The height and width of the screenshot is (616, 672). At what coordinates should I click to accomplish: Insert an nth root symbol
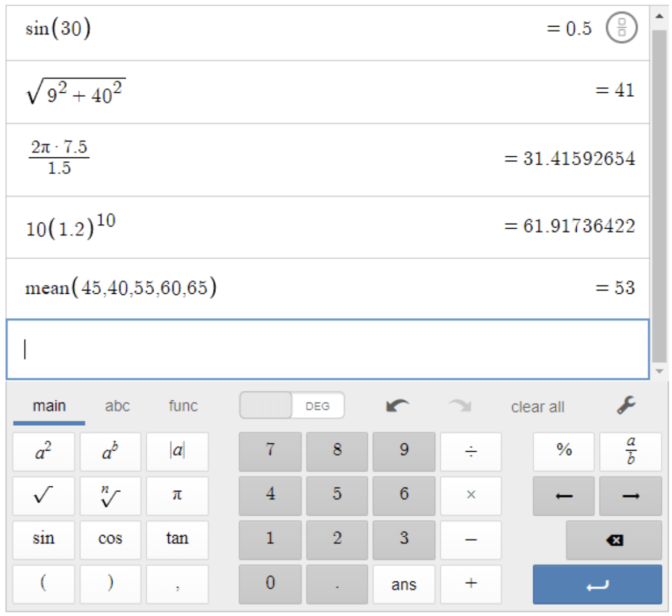point(110,496)
